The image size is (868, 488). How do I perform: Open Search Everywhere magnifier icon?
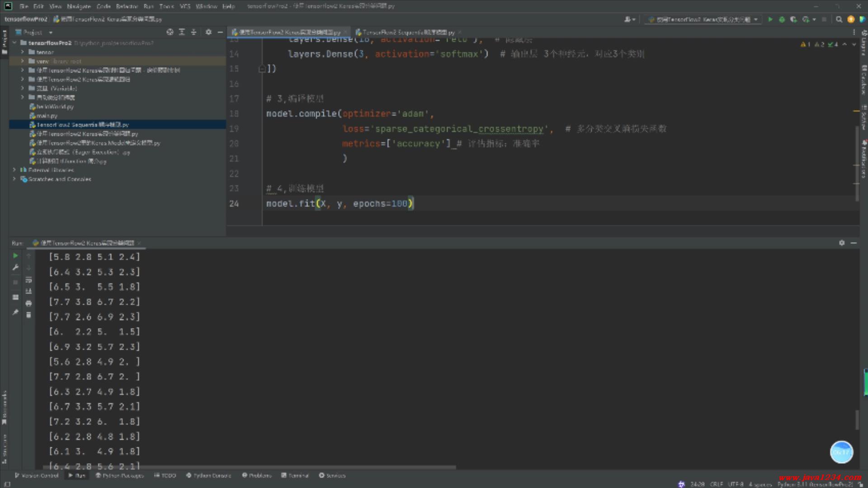pos(839,19)
